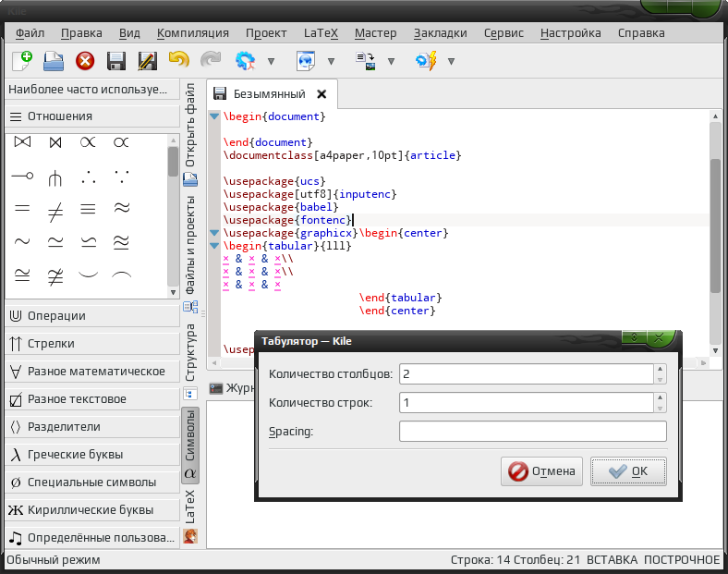Viewport: 728px width, 574px height.
Task: Click the red close document icon
Action: click(85, 61)
